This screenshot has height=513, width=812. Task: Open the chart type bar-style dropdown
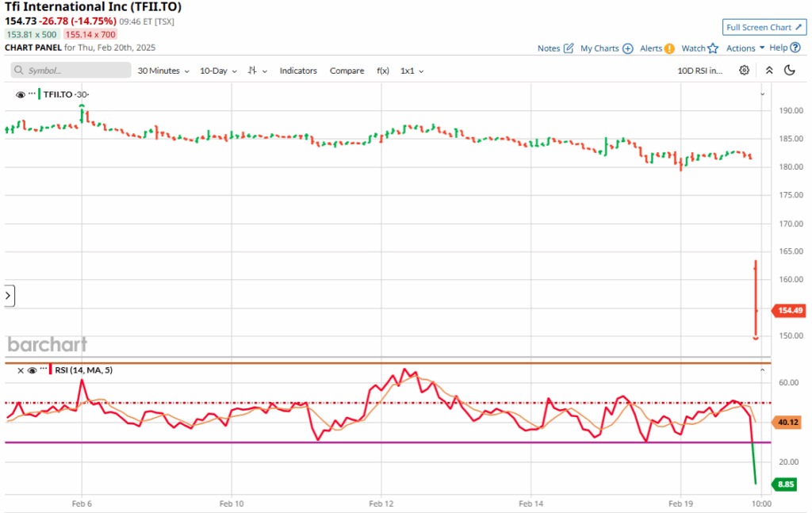click(x=257, y=71)
